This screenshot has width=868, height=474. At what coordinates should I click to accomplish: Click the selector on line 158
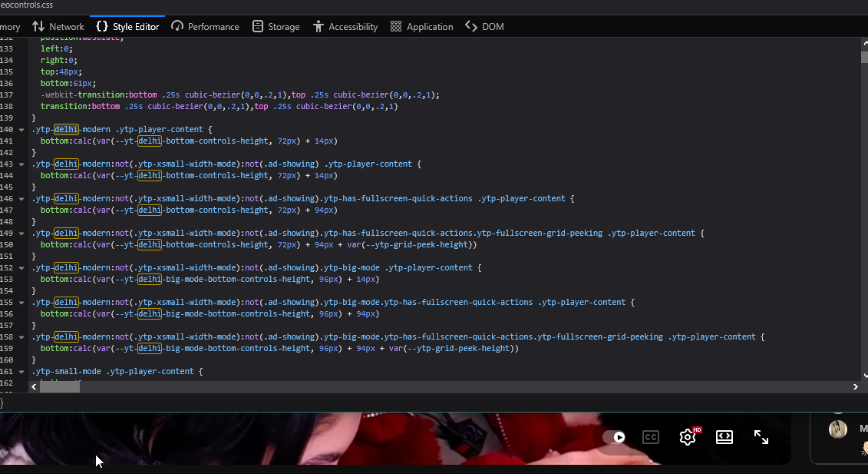pyautogui.click(x=398, y=337)
